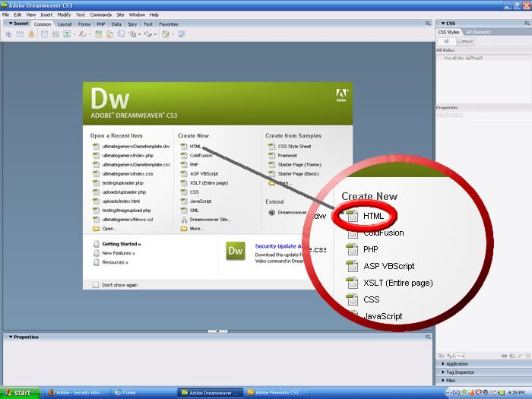532x399 pixels.
Task: Click the Media insert icon
Action: click(x=82, y=34)
